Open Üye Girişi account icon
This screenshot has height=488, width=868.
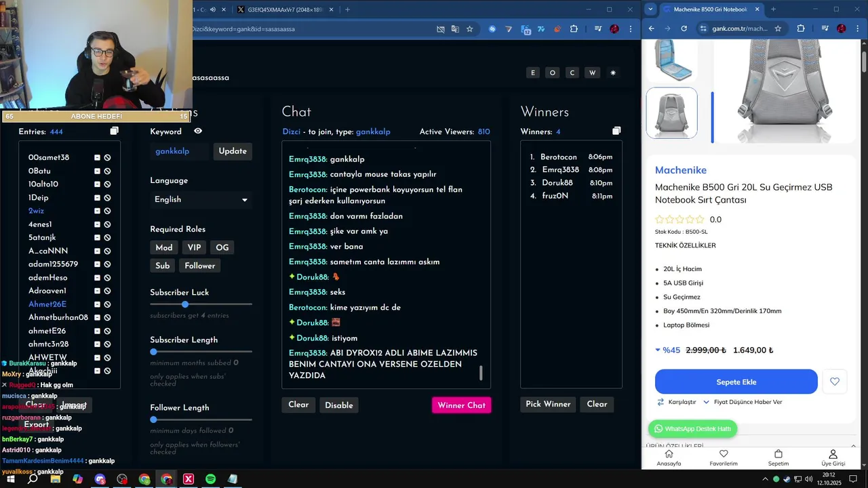(833, 458)
